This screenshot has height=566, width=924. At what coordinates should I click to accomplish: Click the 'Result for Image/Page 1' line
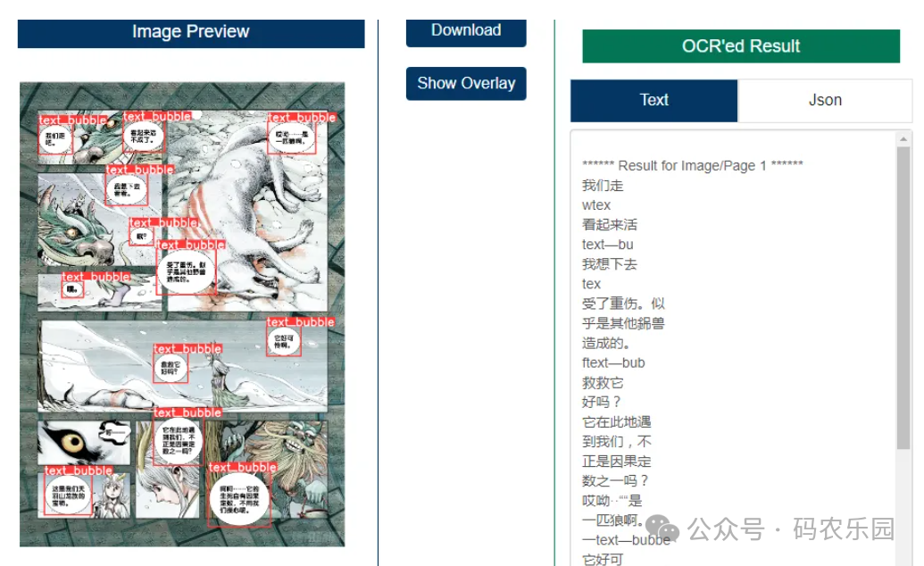693,166
